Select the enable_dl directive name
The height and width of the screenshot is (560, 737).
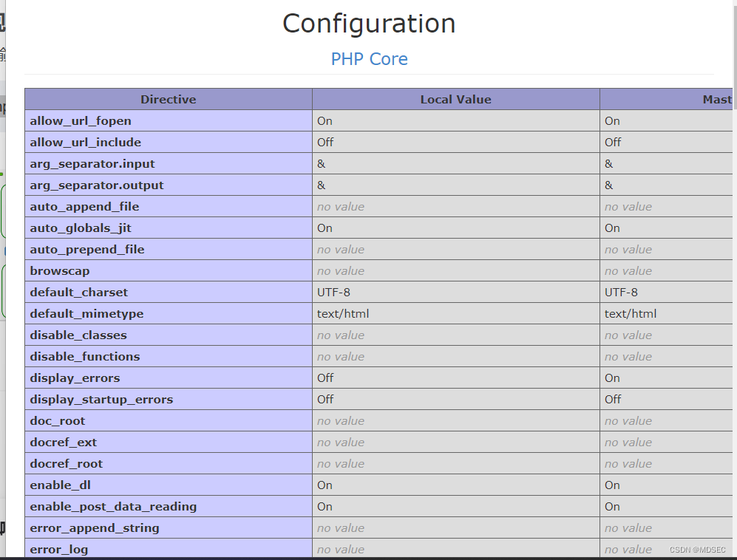click(60, 485)
